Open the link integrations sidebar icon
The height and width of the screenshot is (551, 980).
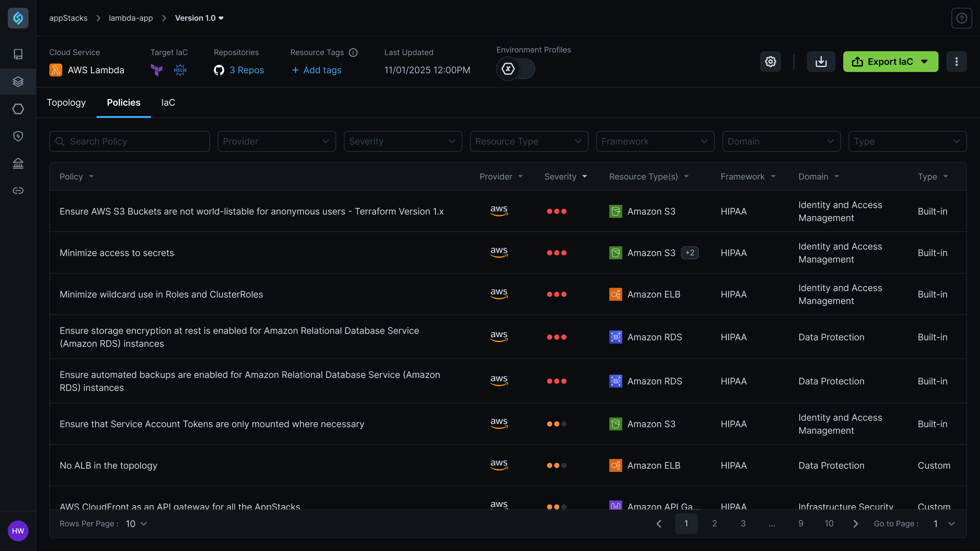[18, 190]
